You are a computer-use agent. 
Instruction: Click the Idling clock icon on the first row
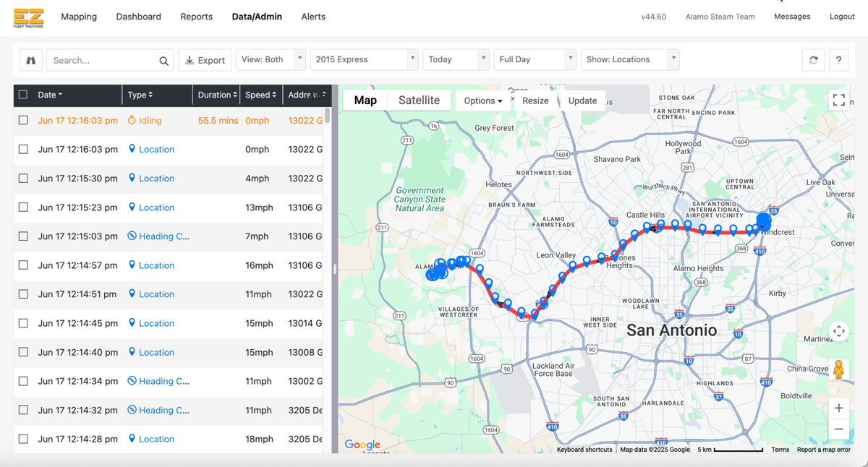[132, 120]
